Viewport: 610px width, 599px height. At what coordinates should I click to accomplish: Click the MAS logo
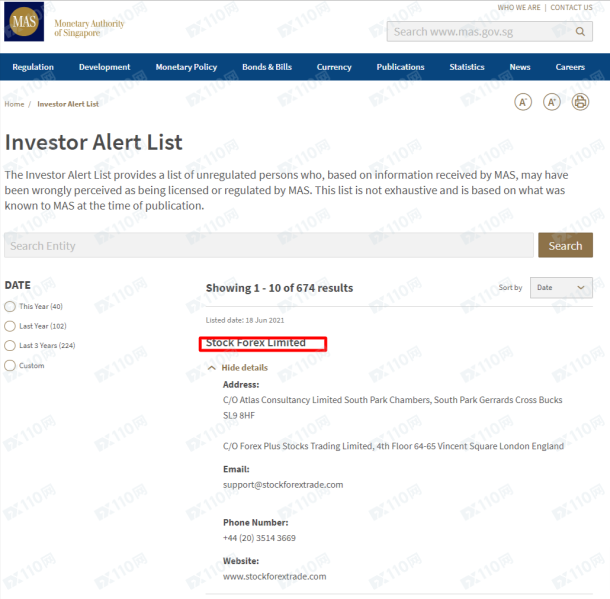tap(24, 22)
